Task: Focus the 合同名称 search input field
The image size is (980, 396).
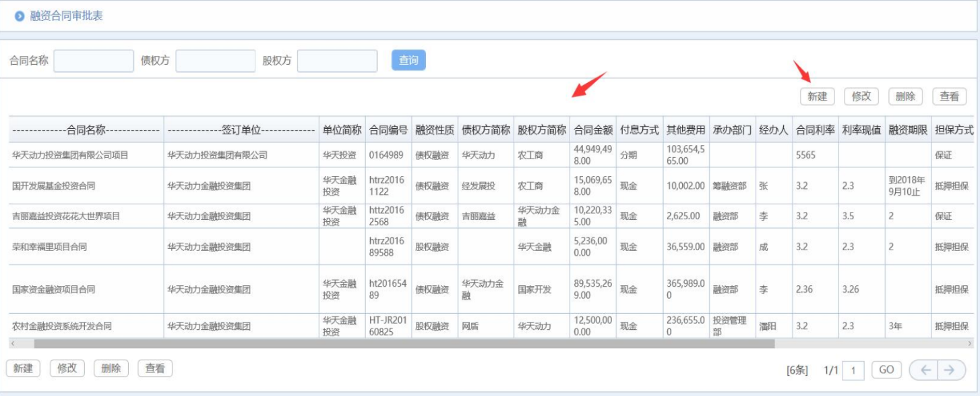Action: [x=94, y=61]
